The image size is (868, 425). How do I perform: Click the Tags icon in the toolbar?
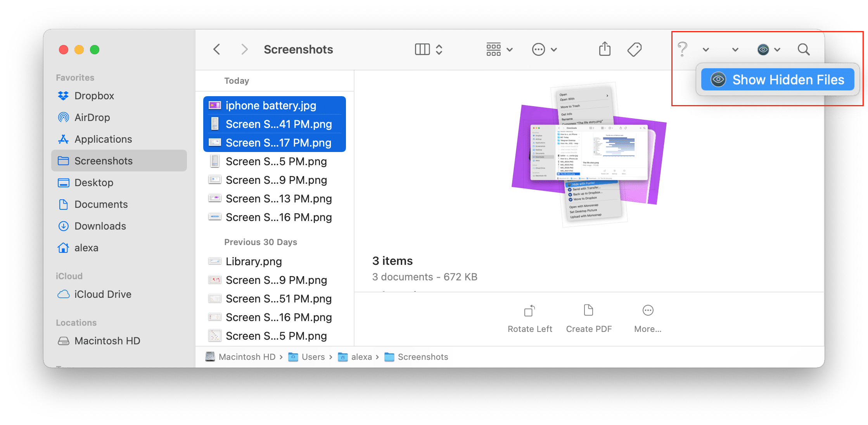click(x=635, y=49)
